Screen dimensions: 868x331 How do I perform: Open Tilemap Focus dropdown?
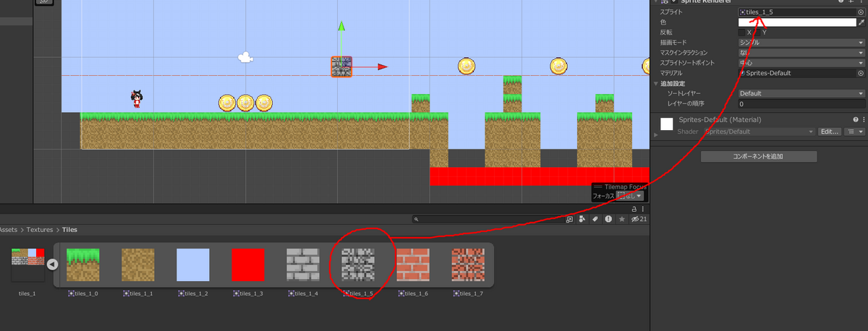pos(629,196)
